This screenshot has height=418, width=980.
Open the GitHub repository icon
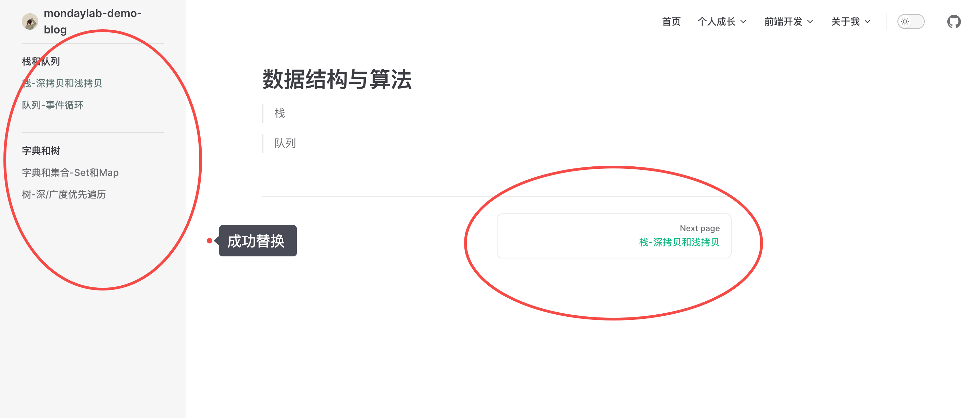[954, 22]
